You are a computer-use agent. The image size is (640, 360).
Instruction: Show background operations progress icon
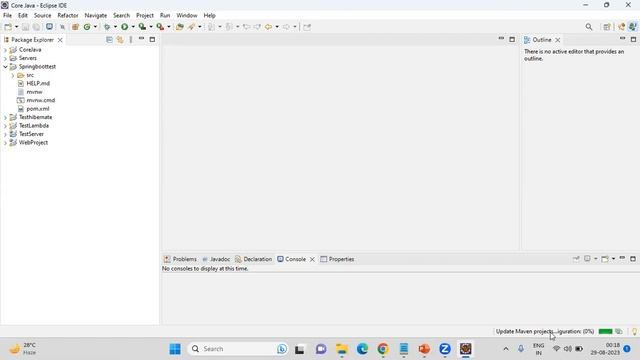click(x=619, y=331)
